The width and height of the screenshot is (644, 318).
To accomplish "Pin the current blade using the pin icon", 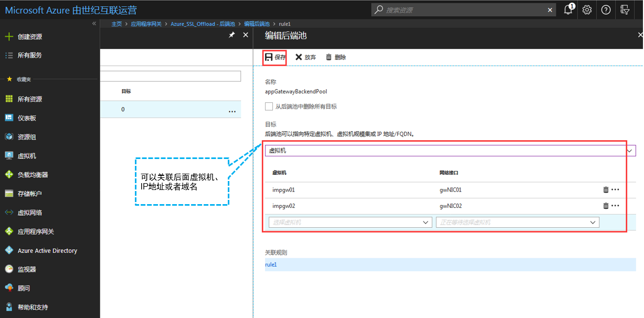I will [231, 35].
